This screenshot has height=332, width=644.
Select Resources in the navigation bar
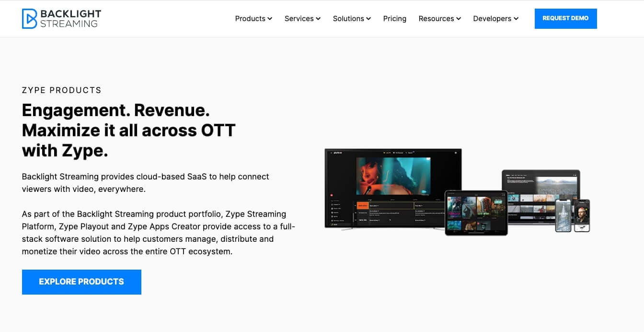tap(437, 19)
